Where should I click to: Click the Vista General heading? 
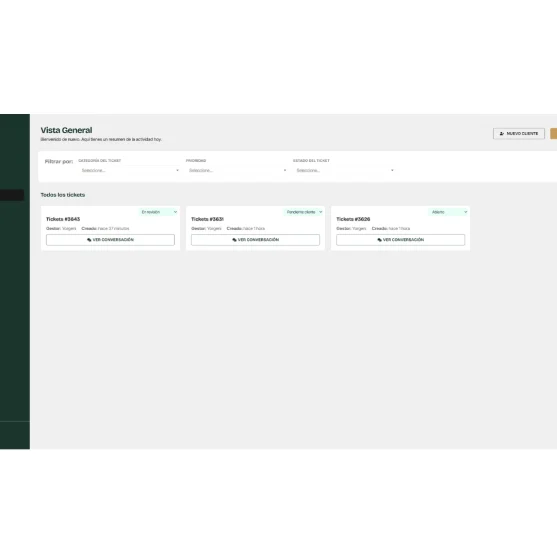pyautogui.click(x=66, y=130)
